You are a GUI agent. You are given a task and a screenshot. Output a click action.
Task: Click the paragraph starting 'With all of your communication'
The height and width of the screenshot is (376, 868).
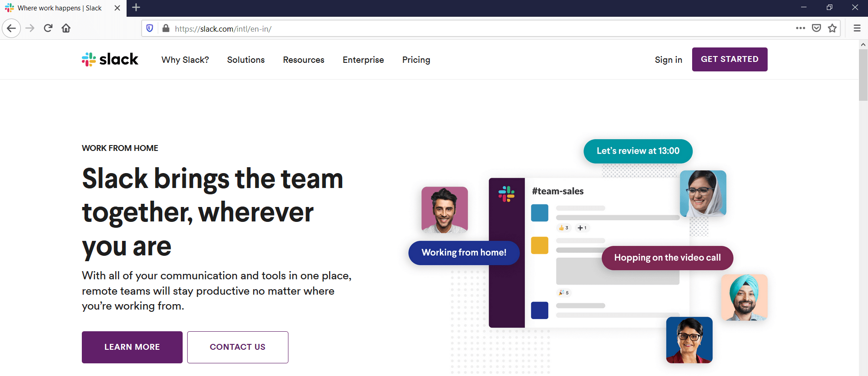tap(217, 291)
